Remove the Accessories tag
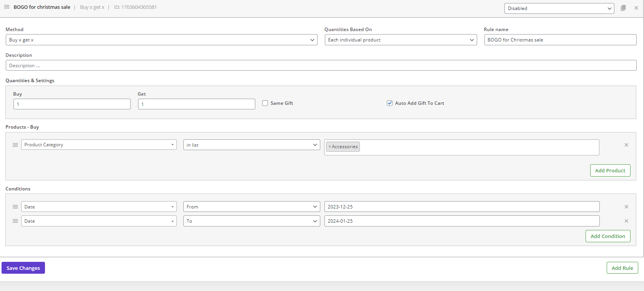This screenshot has width=644, height=291. [x=329, y=147]
